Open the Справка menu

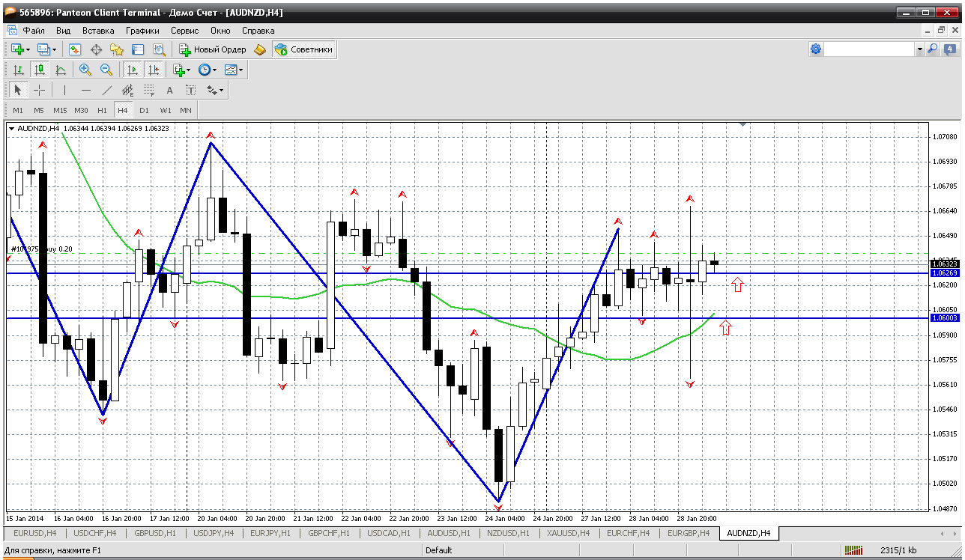pyautogui.click(x=258, y=31)
